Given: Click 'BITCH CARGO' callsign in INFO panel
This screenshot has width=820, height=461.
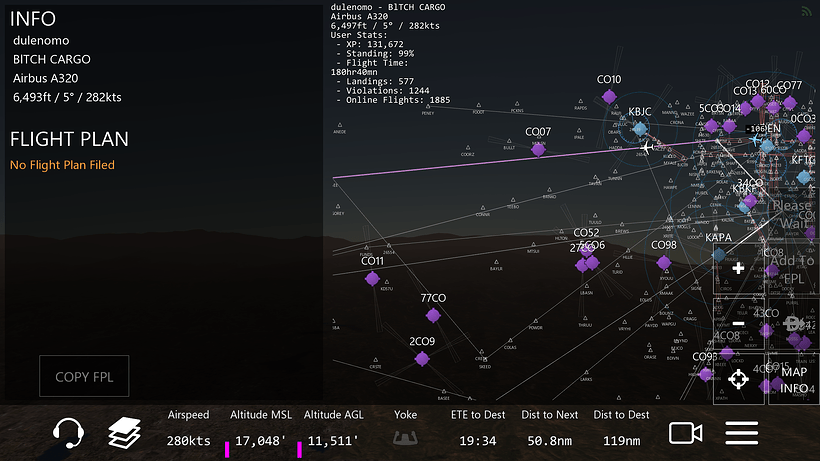Looking at the screenshot, I should pyautogui.click(x=52, y=60).
